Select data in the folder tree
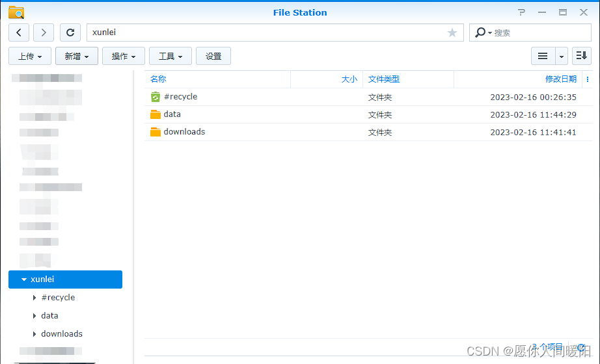This screenshot has width=600, height=364. 49,316
